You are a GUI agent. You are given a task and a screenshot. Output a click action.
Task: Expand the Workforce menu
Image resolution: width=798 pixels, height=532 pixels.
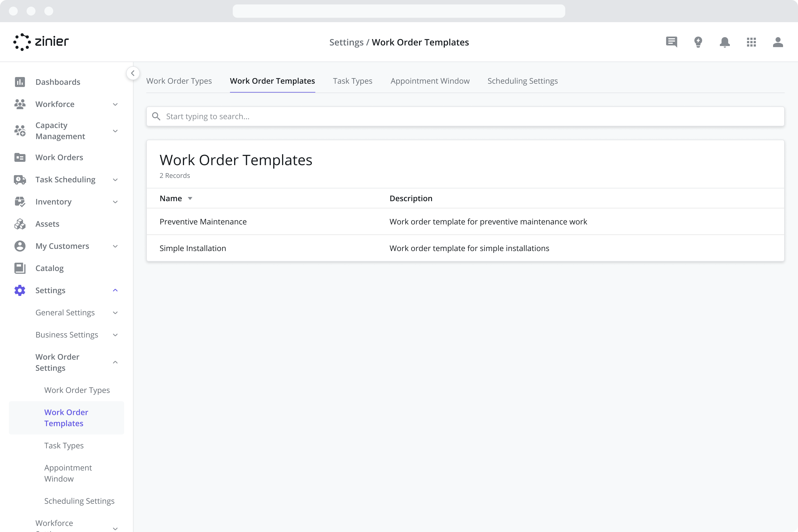(115, 104)
